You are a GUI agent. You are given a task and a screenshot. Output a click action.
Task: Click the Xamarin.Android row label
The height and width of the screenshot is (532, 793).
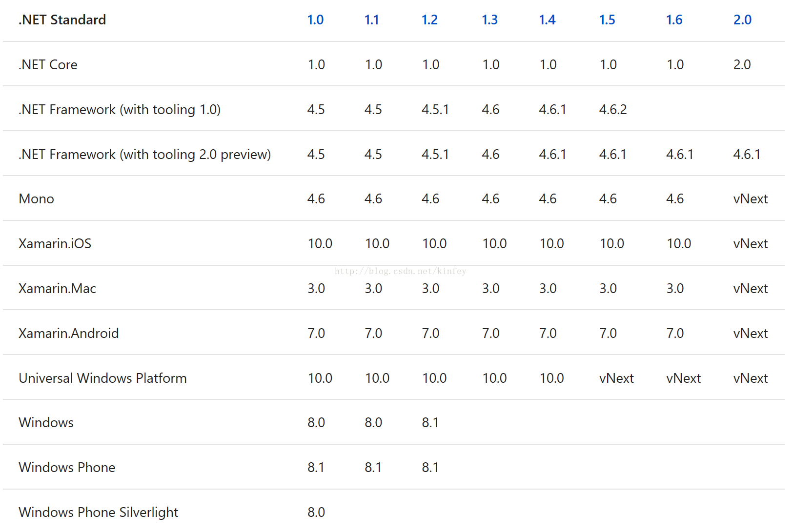(68, 334)
